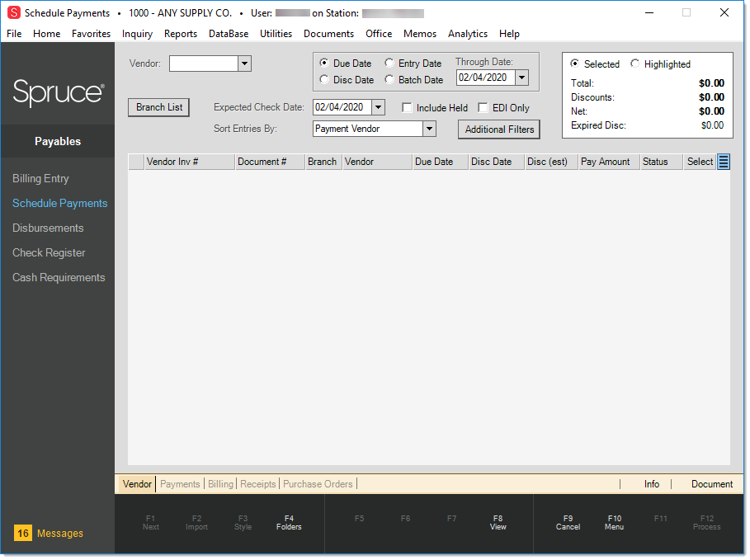This screenshot has height=560, width=750.
Task: Sort by the Document # column header
Action: coord(271,162)
